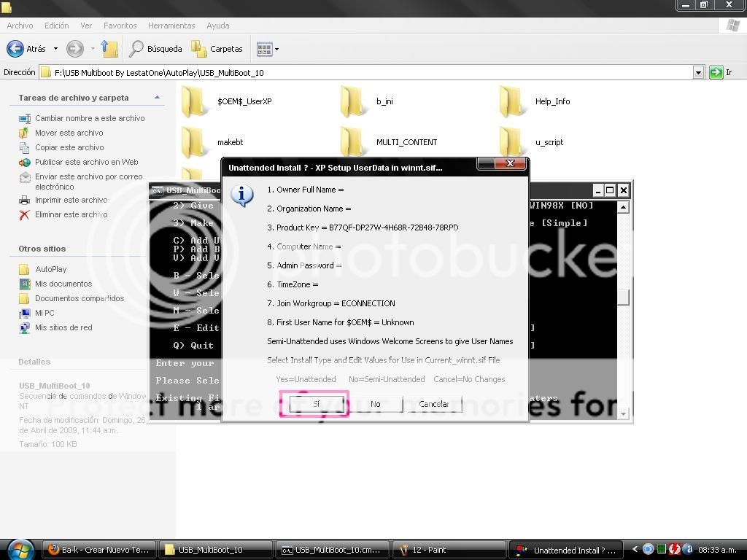747x560 pixels.
Task: Click console window scrollbar up arrow
Action: click(623, 207)
